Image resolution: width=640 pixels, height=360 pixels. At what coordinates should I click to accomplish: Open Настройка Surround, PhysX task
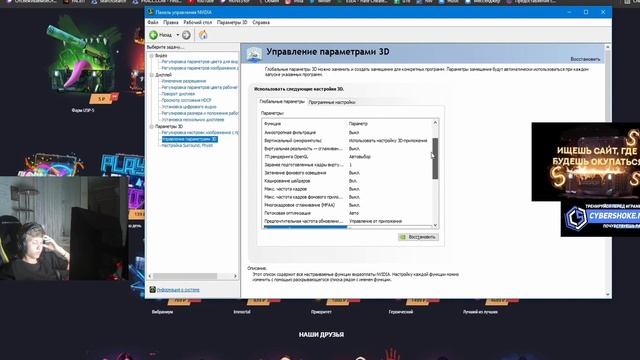(x=187, y=145)
